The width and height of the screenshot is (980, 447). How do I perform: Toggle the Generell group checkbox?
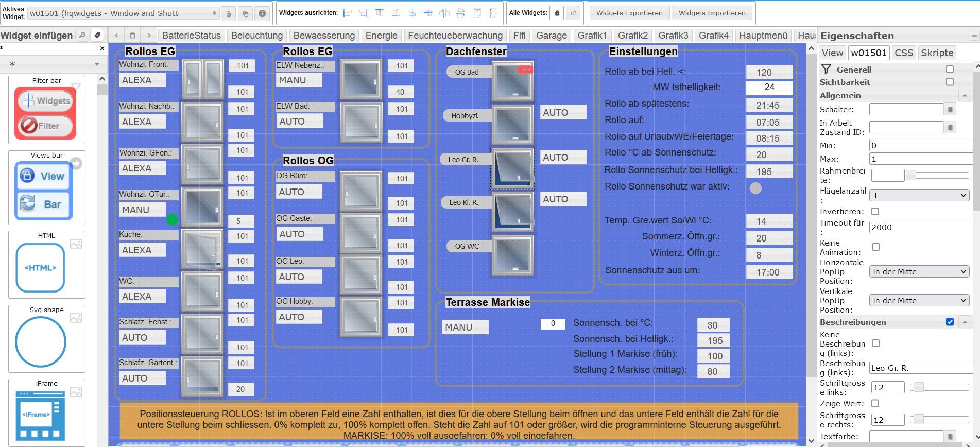(x=950, y=69)
